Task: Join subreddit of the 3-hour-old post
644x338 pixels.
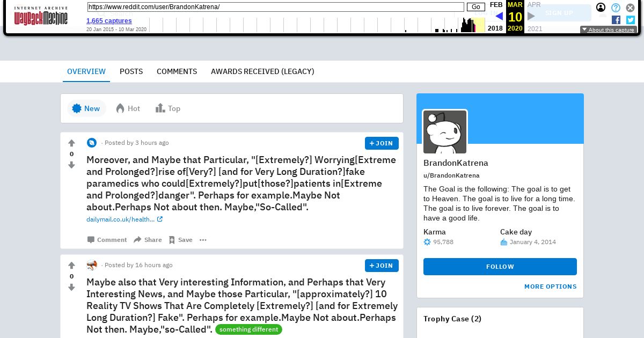Action: [382, 143]
